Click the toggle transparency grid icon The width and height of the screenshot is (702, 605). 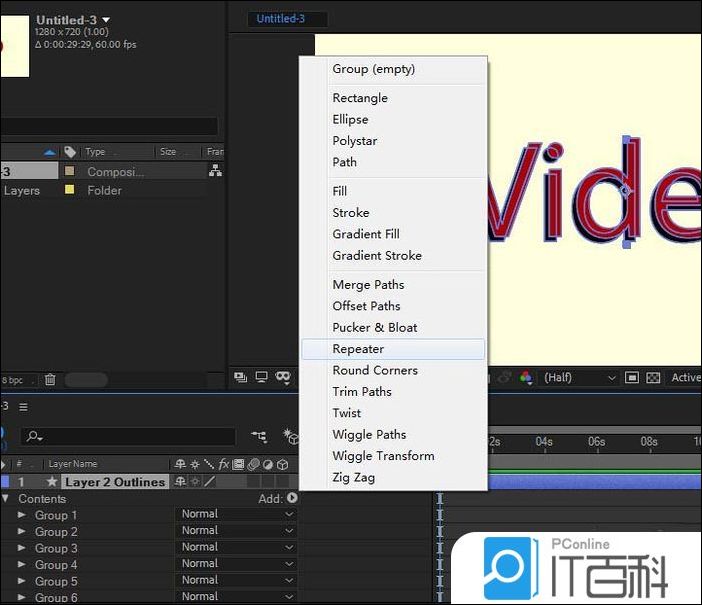653,378
